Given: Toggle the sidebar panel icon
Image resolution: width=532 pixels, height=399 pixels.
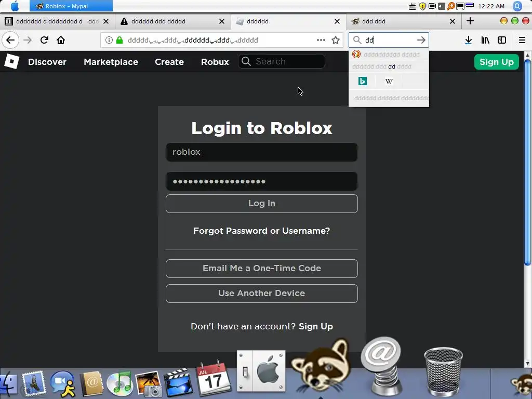Looking at the screenshot, I should coord(502,40).
